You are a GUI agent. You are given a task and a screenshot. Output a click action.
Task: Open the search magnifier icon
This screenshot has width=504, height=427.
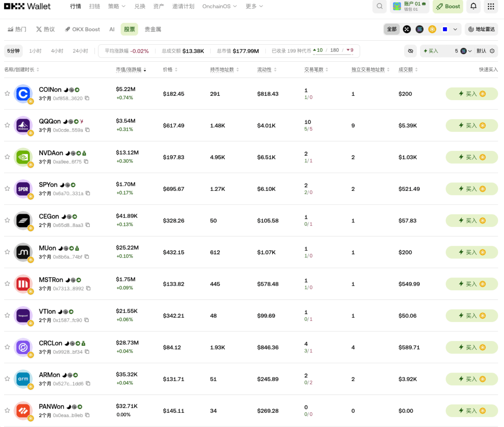tap(379, 6)
